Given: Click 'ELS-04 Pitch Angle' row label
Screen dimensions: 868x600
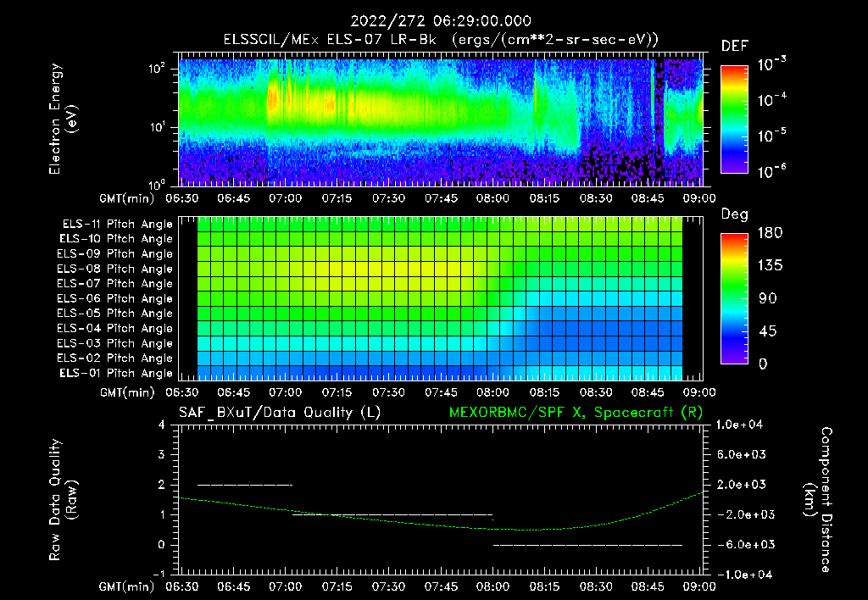Looking at the screenshot, I should pyautogui.click(x=115, y=329).
